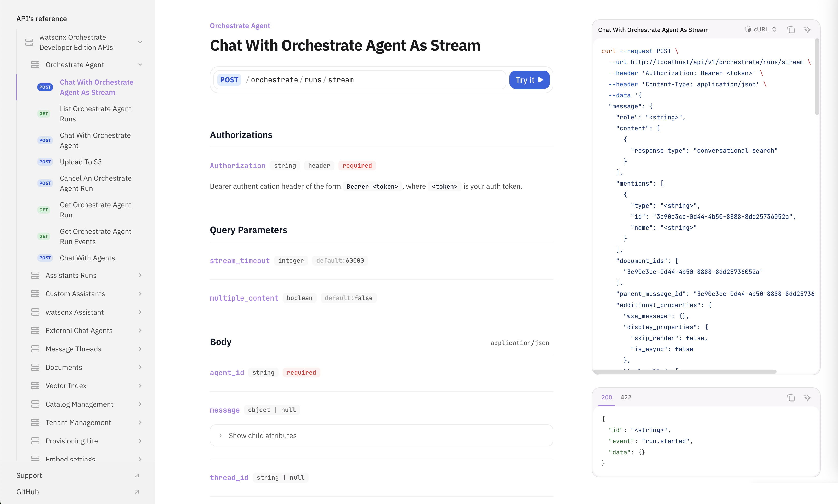Open Upload To S3 page
Viewport: 838px width, 504px height.
pos(81,162)
